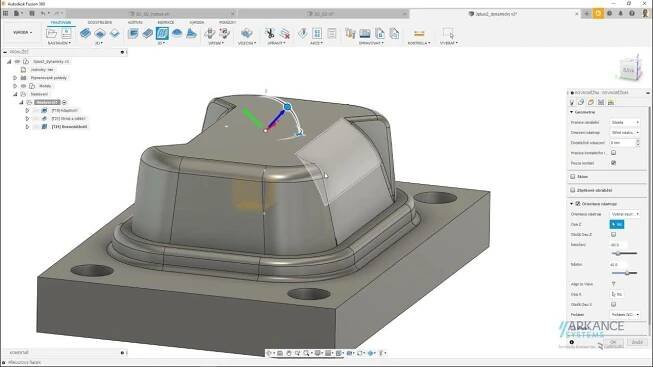Open the Tool tab icon in dialog
Image resolution: width=653 pixels, height=367 pixels.
coord(572,102)
